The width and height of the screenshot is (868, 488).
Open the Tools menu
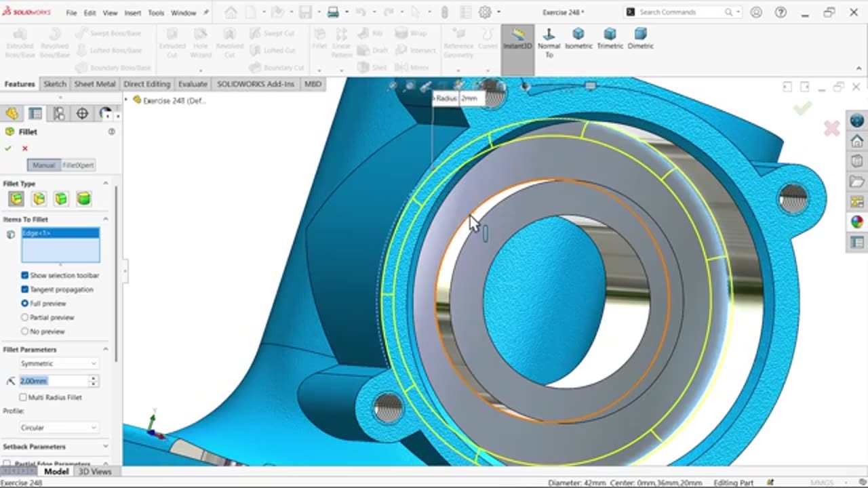(156, 13)
